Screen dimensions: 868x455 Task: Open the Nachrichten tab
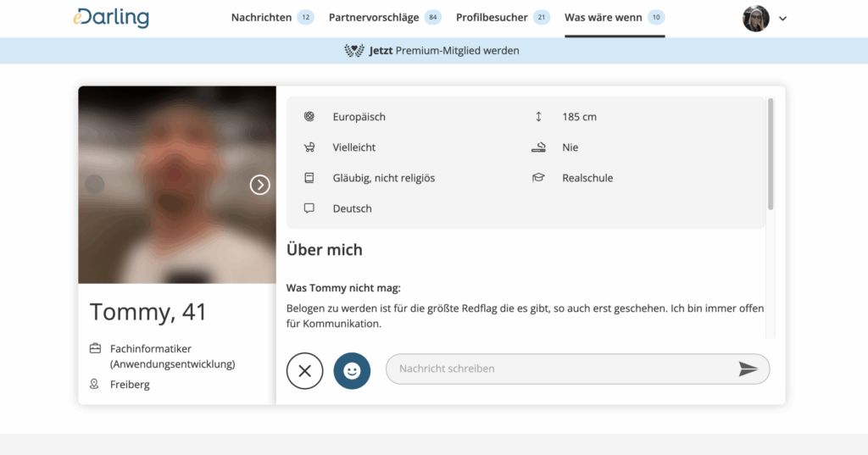[272, 17]
